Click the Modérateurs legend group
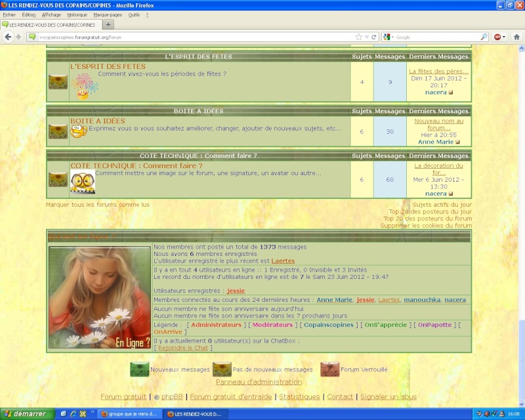This screenshot has width=525, height=420. [272, 325]
